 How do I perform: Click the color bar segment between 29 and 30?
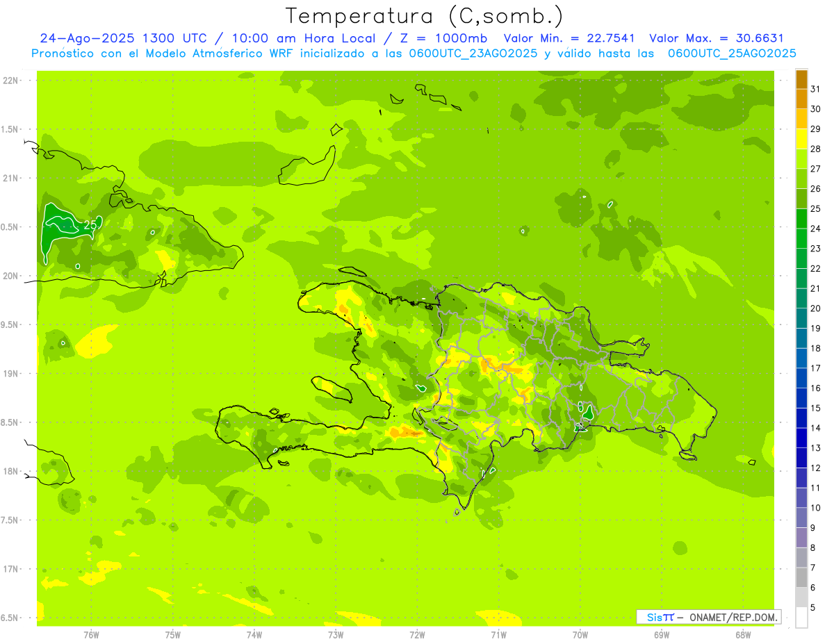[801, 119]
